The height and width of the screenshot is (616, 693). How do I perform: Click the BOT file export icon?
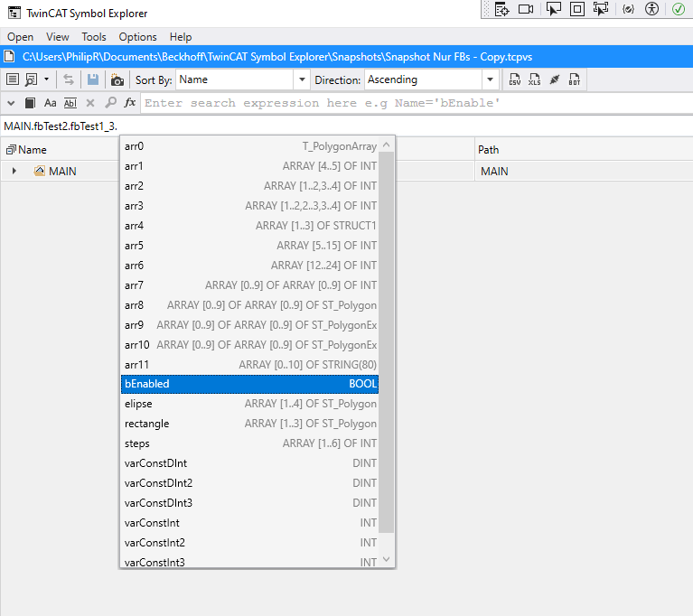[x=574, y=79]
